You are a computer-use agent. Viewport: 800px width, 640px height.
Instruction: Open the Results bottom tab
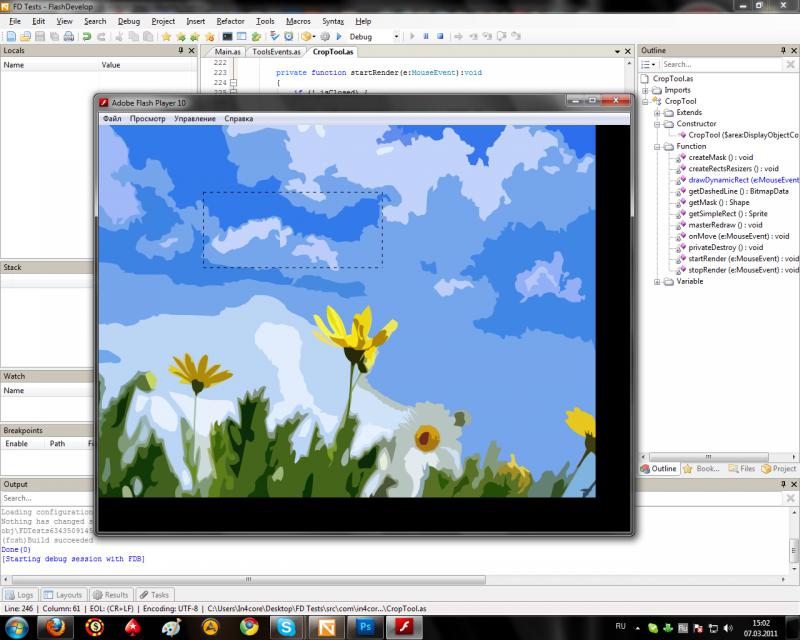coord(111,595)
